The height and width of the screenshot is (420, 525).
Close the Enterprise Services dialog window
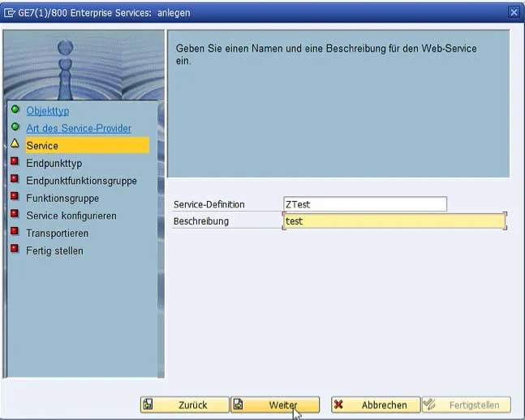(513, 12)
